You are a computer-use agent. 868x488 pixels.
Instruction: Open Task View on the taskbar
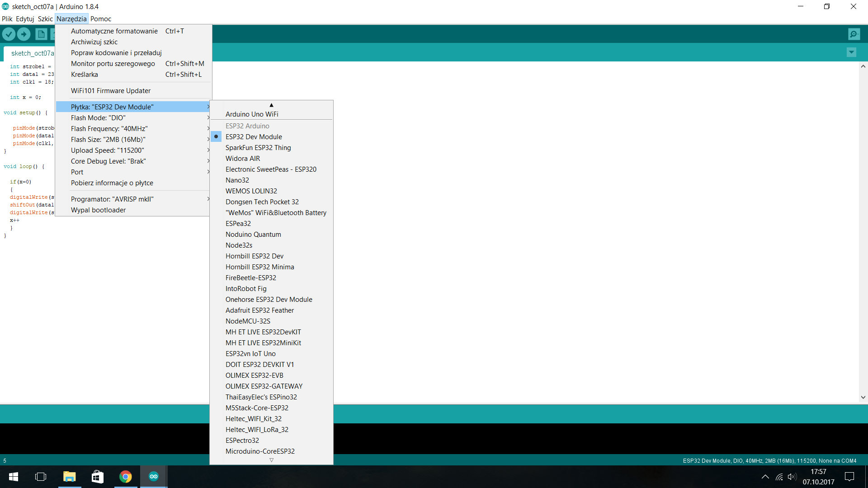41,477
